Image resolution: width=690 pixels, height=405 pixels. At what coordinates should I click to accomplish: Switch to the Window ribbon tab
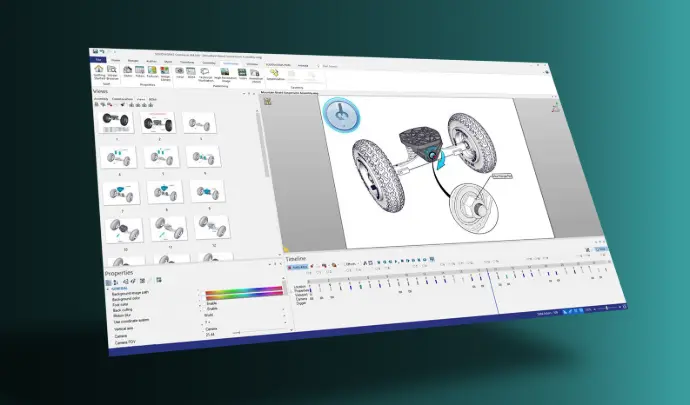(x=252, y=64)
